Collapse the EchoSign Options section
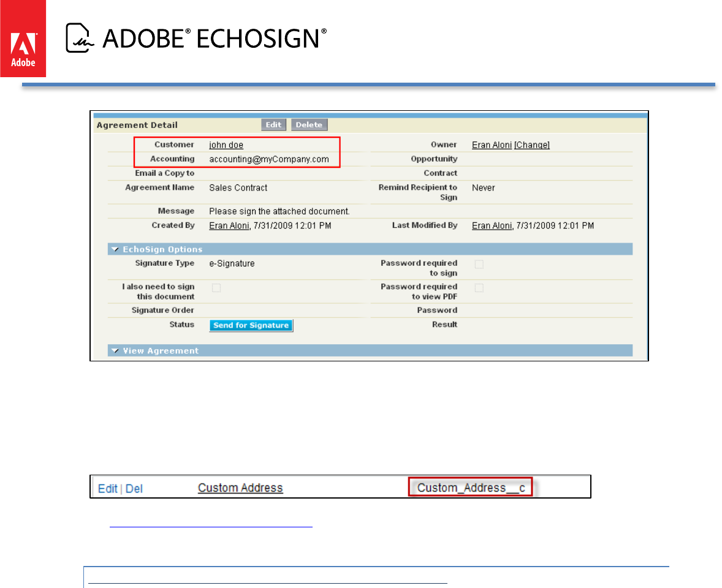Screen dimensions: 722x588 [x=115, y=249]
